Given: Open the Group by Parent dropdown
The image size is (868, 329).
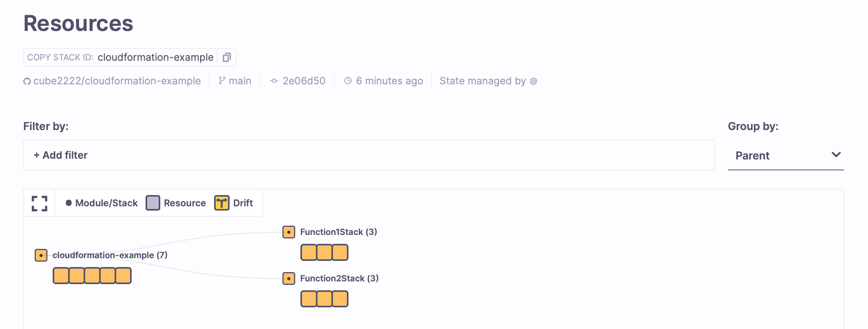Looking at the screenshot, I should (x=786, y=156).
